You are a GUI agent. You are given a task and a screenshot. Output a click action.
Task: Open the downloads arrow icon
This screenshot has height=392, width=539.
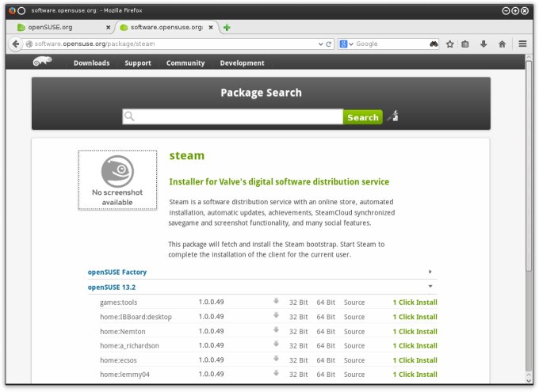(x=484, y=44)
